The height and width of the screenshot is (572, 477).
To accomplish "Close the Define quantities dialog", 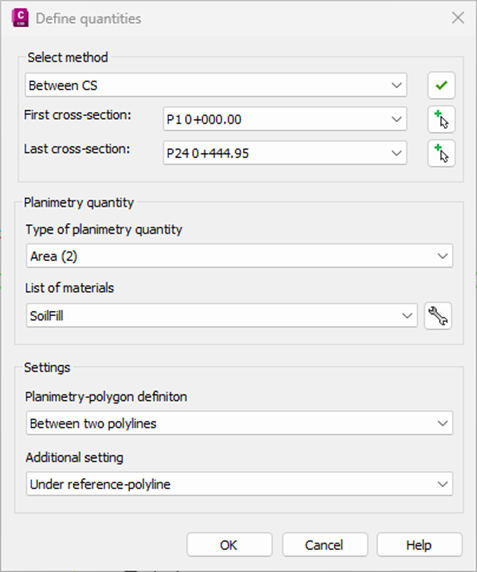I will pos(458,18).
